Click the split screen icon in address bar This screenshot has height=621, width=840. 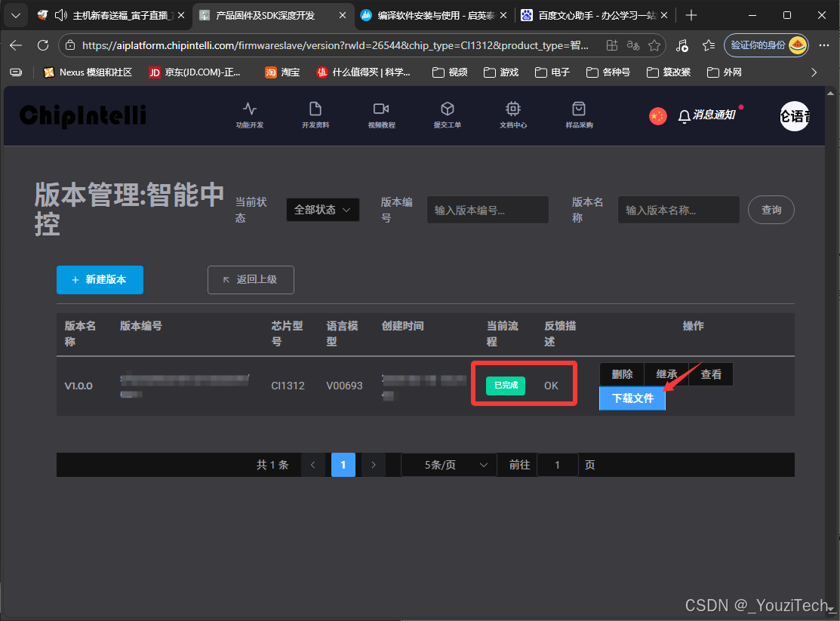coord(612,45)
